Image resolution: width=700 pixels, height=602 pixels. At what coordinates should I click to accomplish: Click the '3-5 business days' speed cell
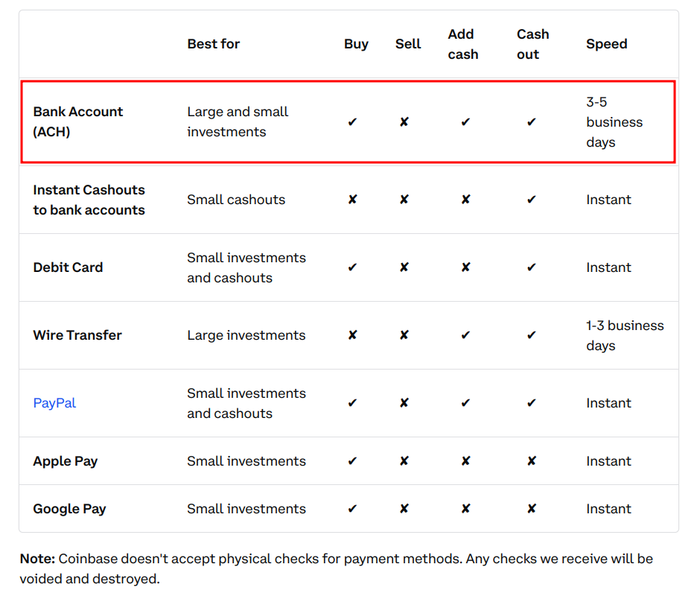(x=614, y=122)
